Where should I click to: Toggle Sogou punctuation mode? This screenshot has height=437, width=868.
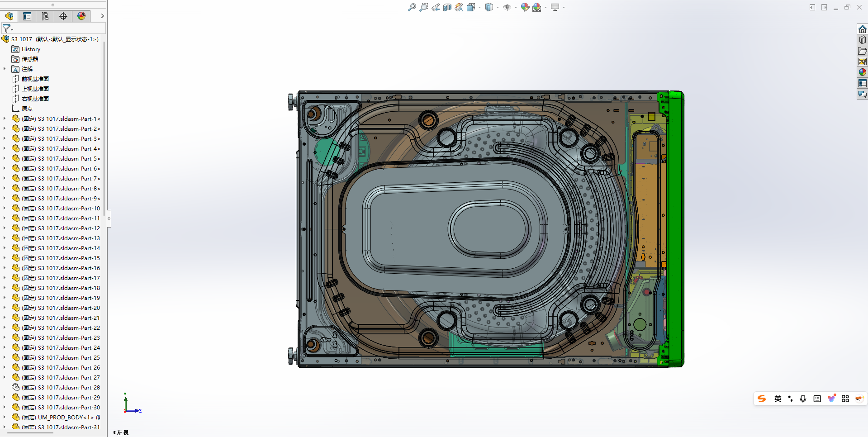[790, 399]
